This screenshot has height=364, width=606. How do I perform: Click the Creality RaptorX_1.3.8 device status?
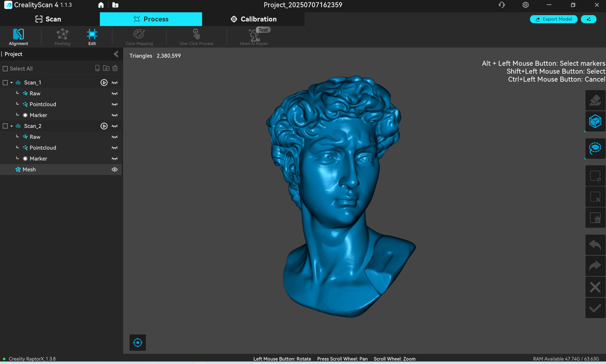(x=32, y=359)
